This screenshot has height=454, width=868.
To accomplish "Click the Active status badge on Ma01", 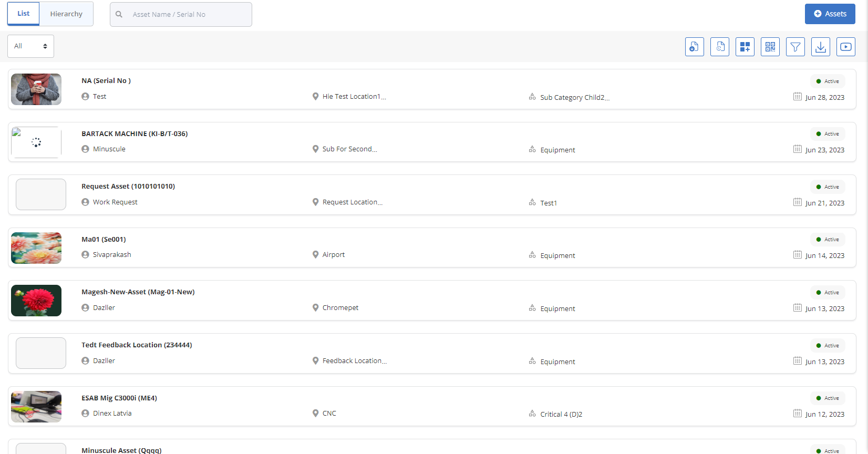I will 828,240.
